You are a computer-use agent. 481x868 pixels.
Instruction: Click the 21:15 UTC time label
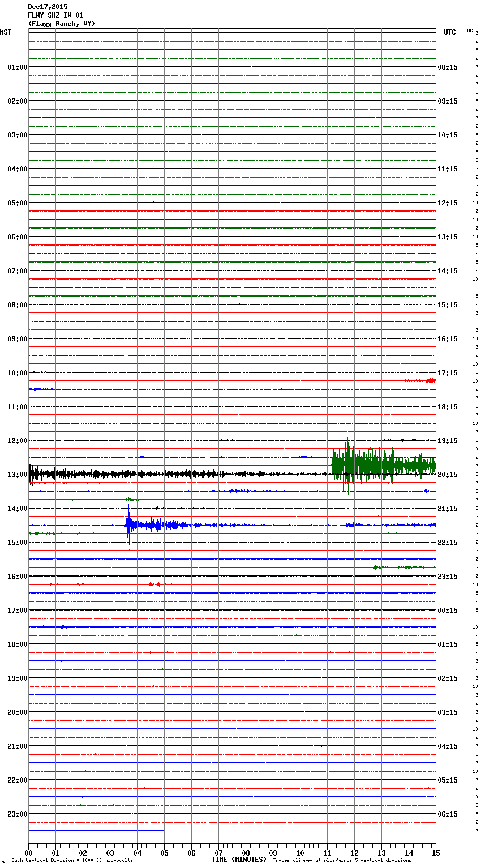(448, 509)
